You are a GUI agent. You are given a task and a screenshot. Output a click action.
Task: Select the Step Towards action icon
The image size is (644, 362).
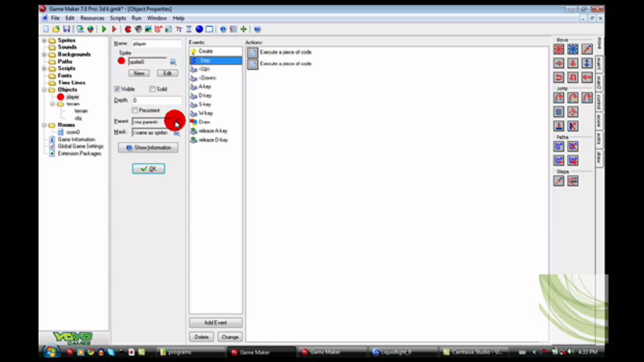[x=558, y=181]
